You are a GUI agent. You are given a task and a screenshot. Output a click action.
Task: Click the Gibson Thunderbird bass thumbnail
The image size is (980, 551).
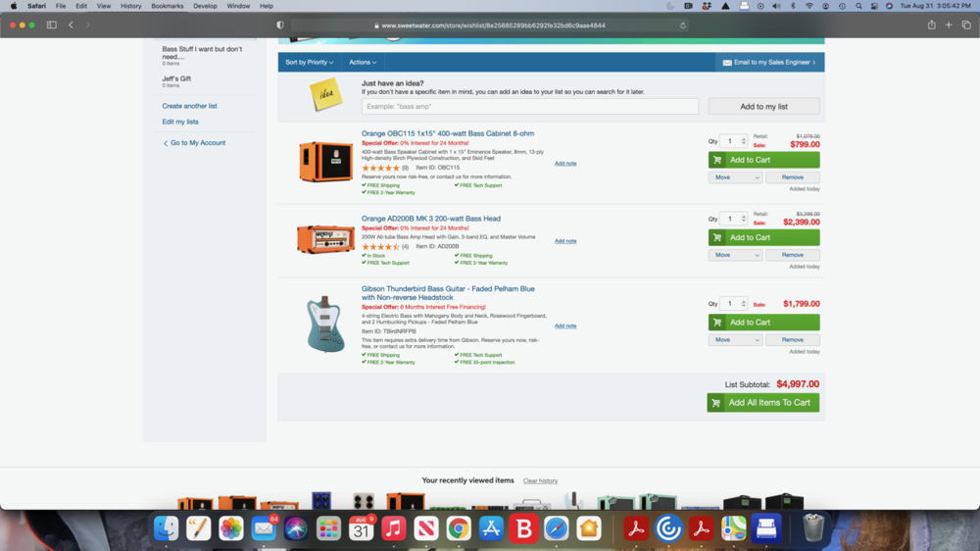[x=325, y=324]
